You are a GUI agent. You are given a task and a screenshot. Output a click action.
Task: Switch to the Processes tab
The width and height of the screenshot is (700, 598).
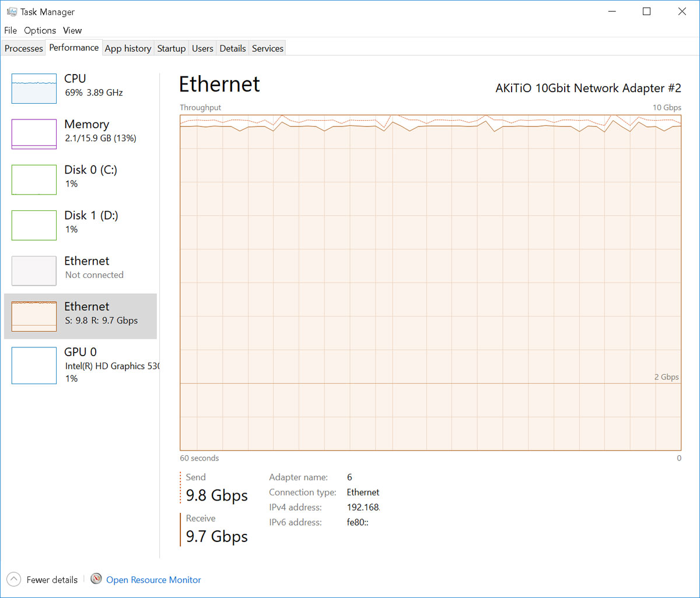(24, 48)
